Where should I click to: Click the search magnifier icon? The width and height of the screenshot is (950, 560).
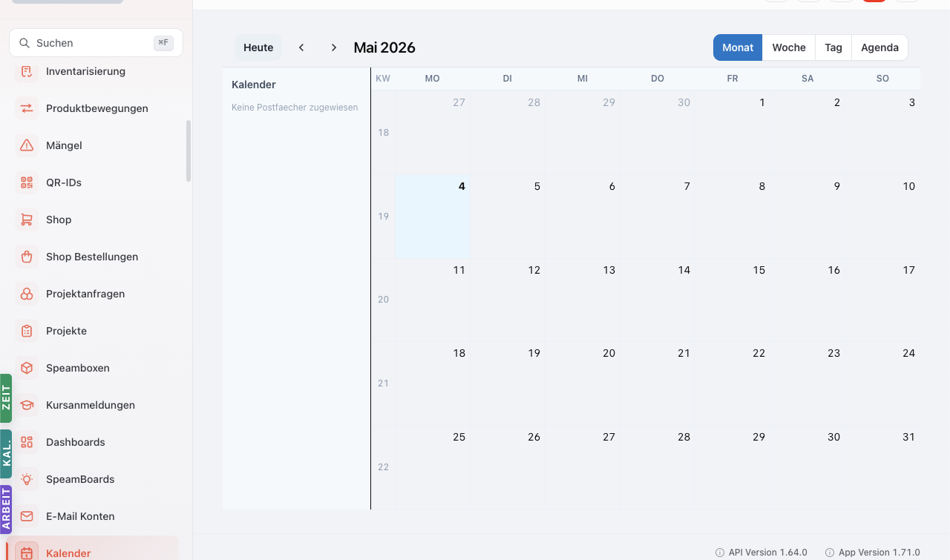pyautogui.click(x=24, y=43)
